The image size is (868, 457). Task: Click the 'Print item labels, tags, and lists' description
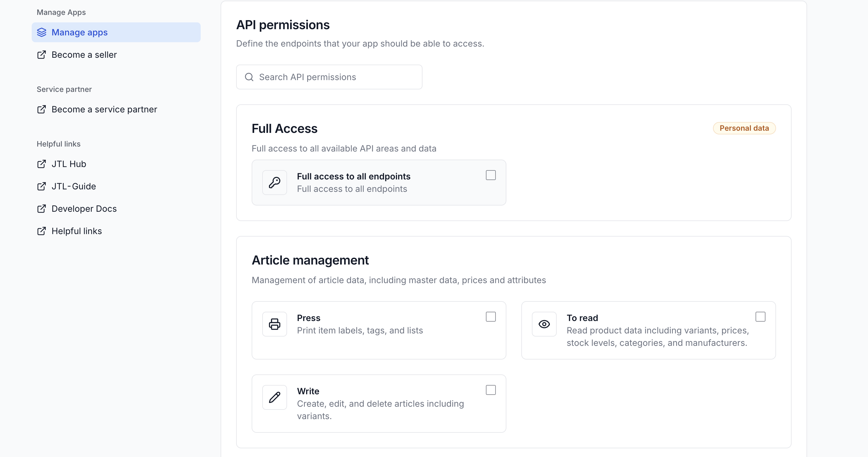coord(360,330)
